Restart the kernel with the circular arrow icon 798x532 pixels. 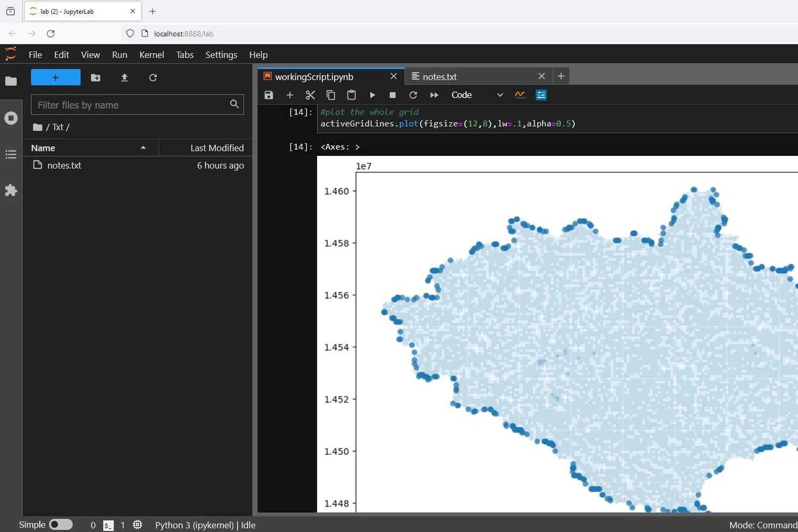pyautogui.click(x=413, y=95)
